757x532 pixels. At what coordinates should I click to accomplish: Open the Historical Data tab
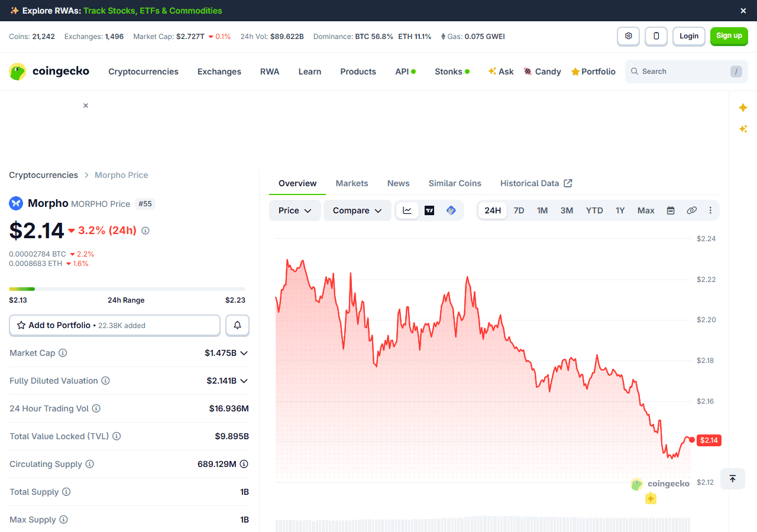[536, 183]
